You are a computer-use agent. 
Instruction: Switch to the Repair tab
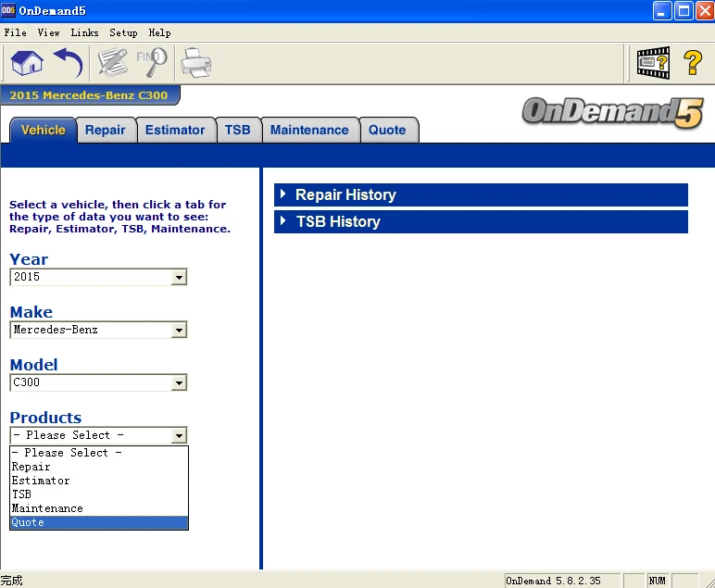point(106,130)
